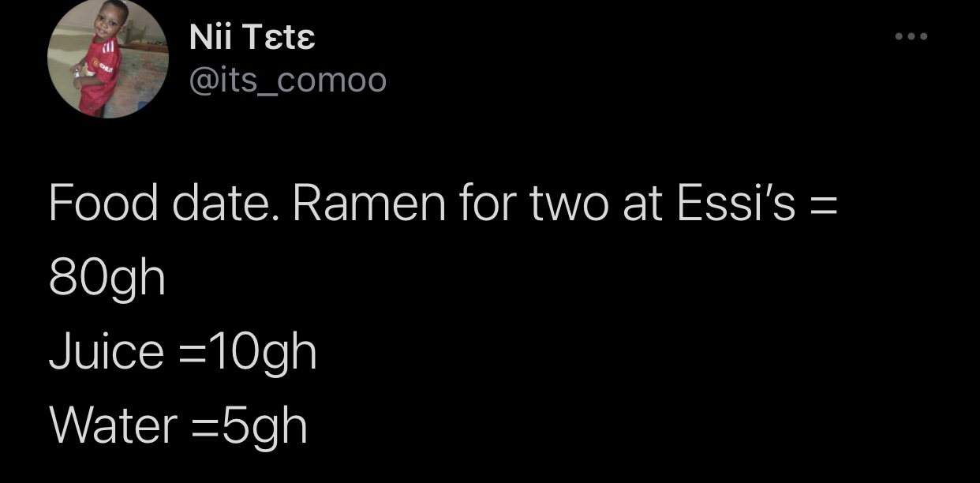
Task: Click the Water =5gh line
Action: 178,426
